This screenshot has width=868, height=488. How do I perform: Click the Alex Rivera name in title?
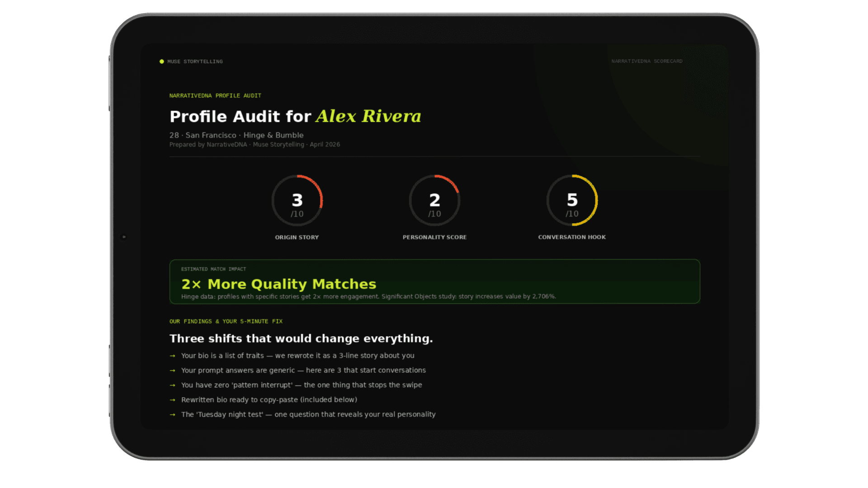[x=368, y=116]
